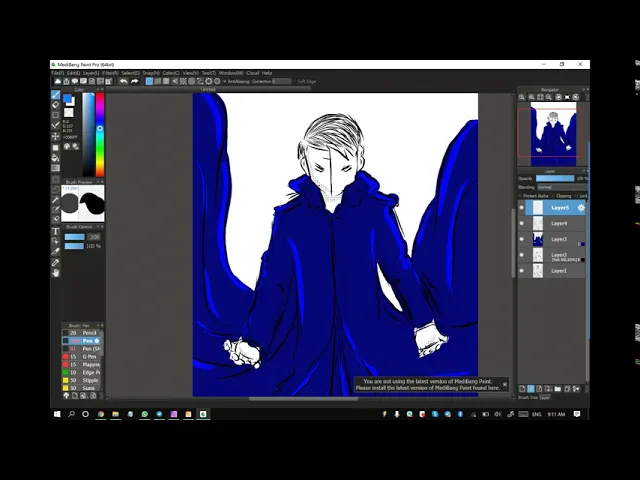Click the horizontal canvas scrollbar
The image size is (640, 480).
(x=303, y=399)
